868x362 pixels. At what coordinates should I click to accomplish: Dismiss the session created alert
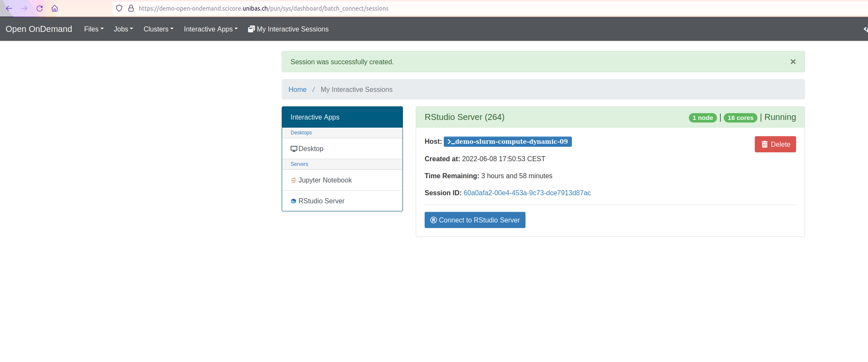[x=793, y=62]
